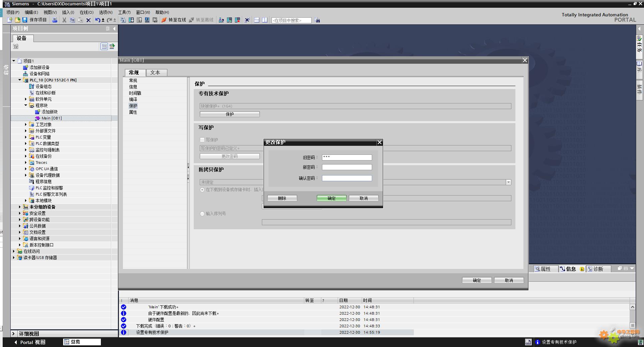Expand the PLC 变量 tree node
Screen dimensions: 644x347
click(26, 137)
